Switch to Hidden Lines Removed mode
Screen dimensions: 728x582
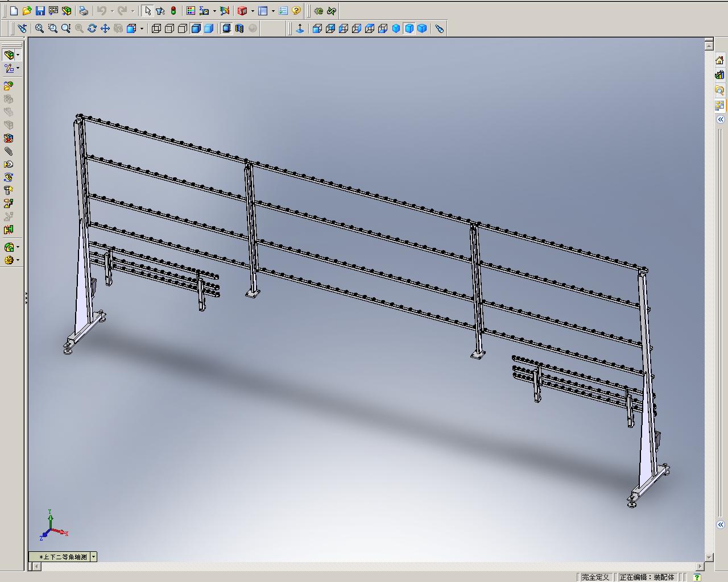point(183,28)
